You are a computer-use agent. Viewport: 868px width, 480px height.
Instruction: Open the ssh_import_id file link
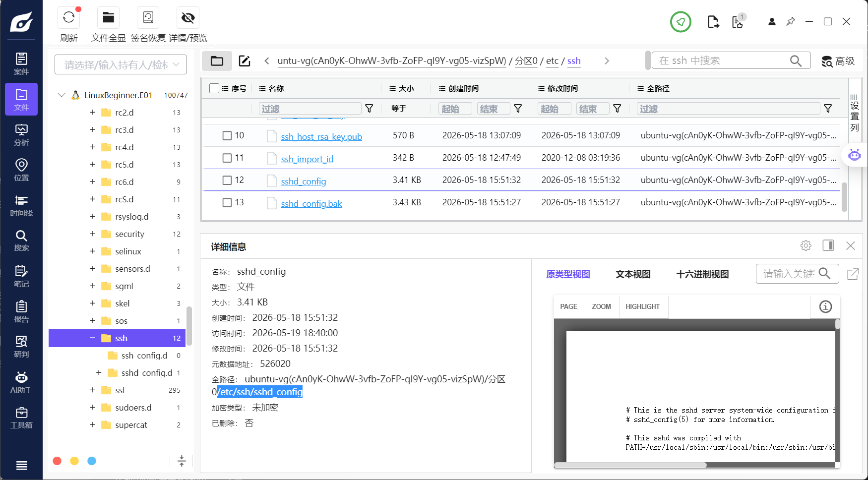(x=307, y=159)
